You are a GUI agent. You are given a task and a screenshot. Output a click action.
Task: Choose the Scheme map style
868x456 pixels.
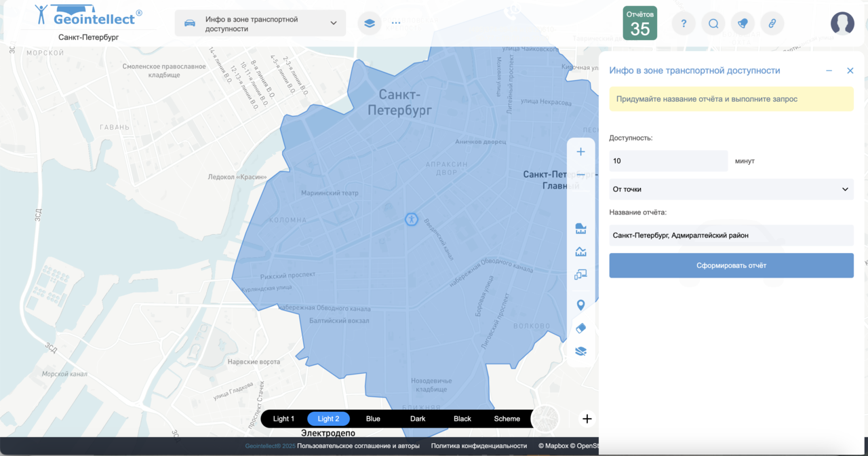(x=507, y=419)
